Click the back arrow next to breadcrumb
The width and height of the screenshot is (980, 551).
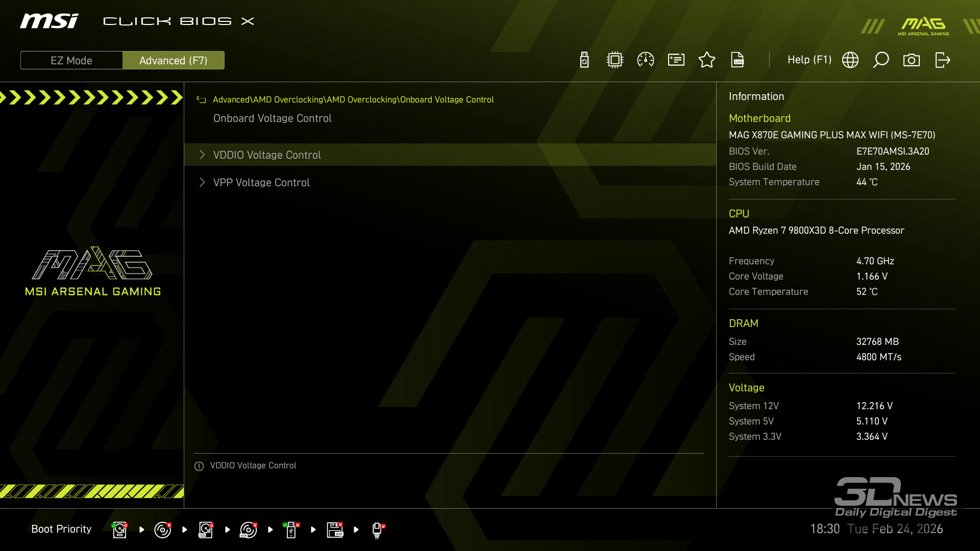tap(201, 100)
